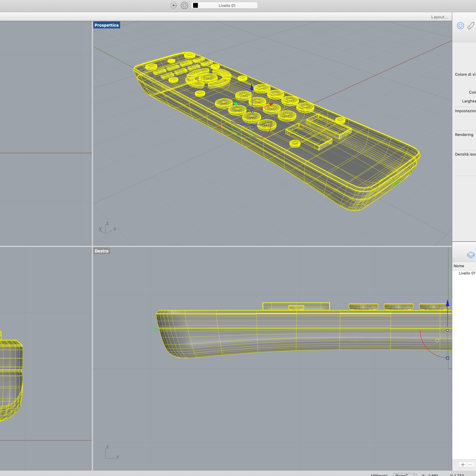
Task: Open the Material paint tube panel icon
Action: [471, 26]
